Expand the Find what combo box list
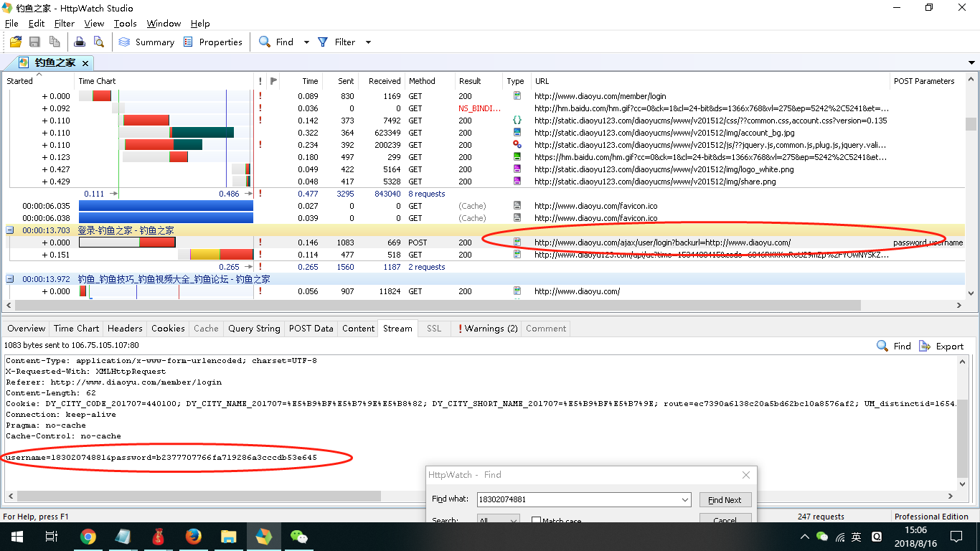The image size is (980, 551). click(685, 499)
